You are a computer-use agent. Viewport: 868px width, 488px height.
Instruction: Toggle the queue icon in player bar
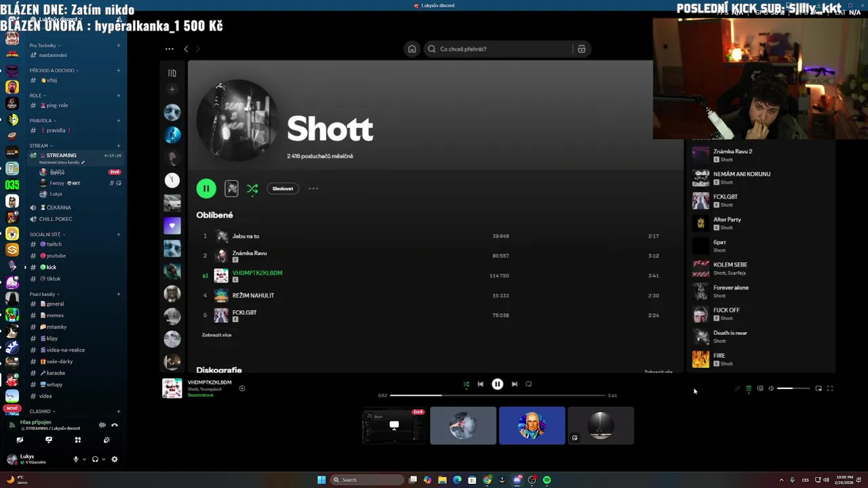coord(749,388)
